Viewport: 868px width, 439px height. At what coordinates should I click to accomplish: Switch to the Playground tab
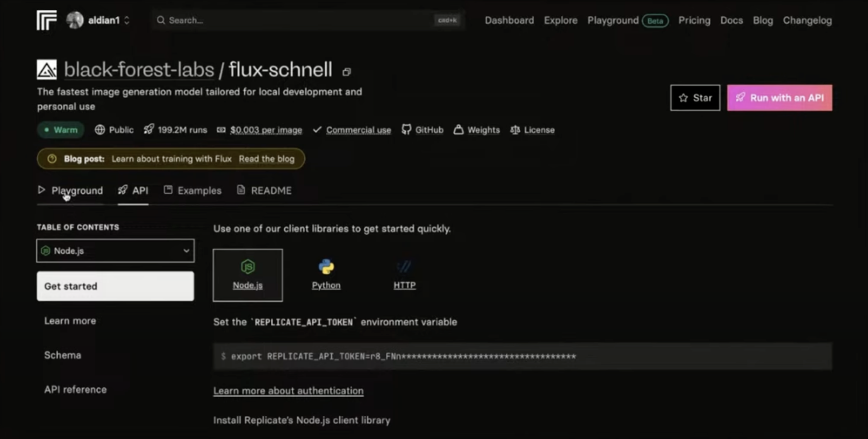[70, 190]
